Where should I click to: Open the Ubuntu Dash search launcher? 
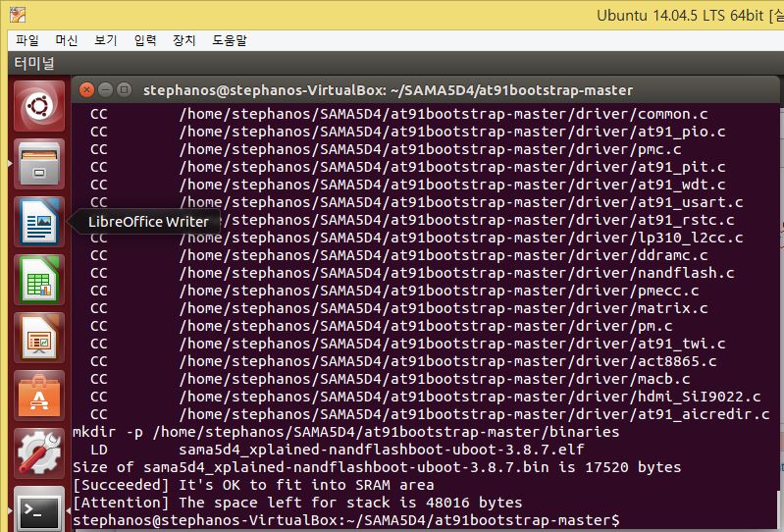tap(39, 105)
